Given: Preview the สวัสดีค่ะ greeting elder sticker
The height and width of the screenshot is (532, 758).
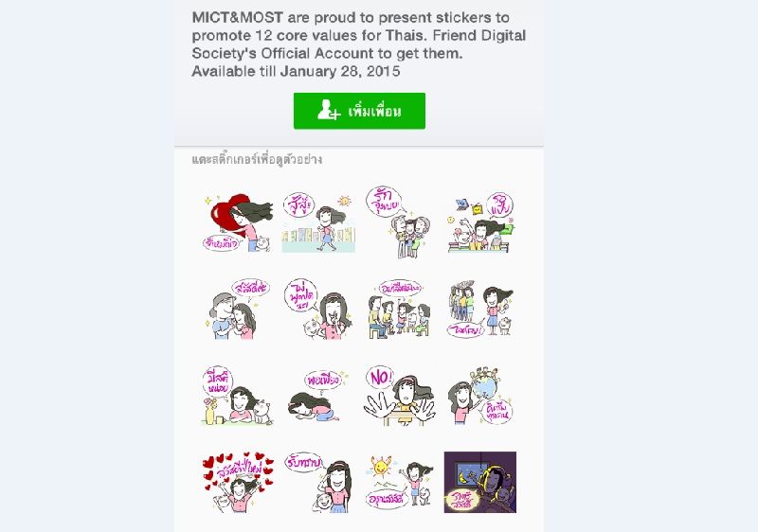Looking at the screenshot, I should tap(237, 309).
